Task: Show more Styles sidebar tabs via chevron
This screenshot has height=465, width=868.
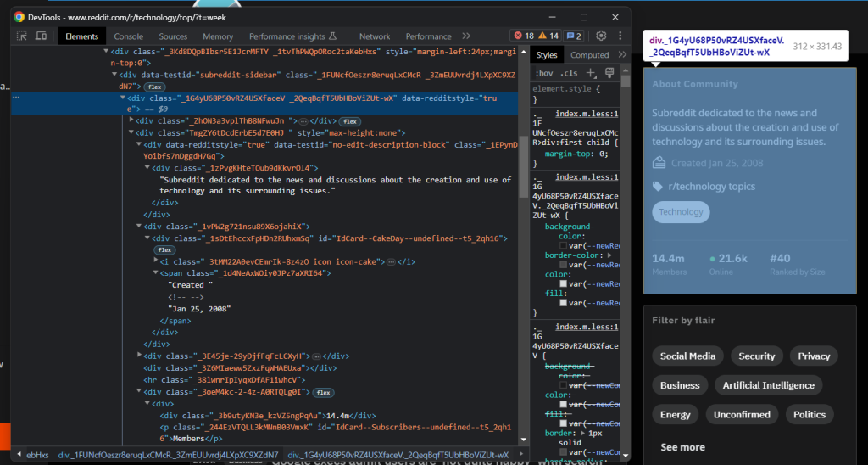Action: [x=622, y=55]
